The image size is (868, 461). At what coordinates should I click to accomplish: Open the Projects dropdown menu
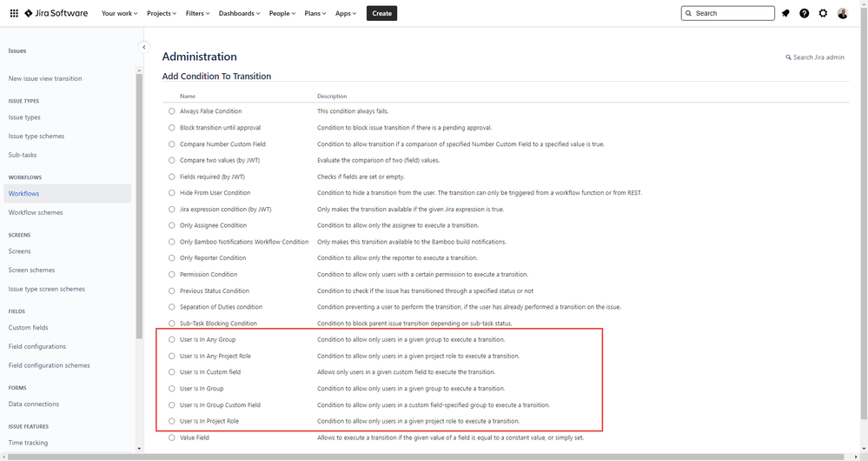tap(162, 13)
